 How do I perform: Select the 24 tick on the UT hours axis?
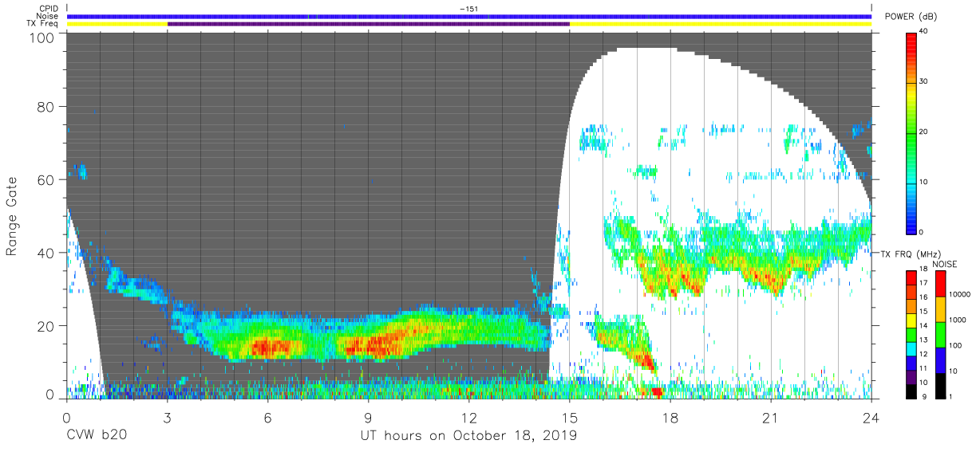pos(871,417)
